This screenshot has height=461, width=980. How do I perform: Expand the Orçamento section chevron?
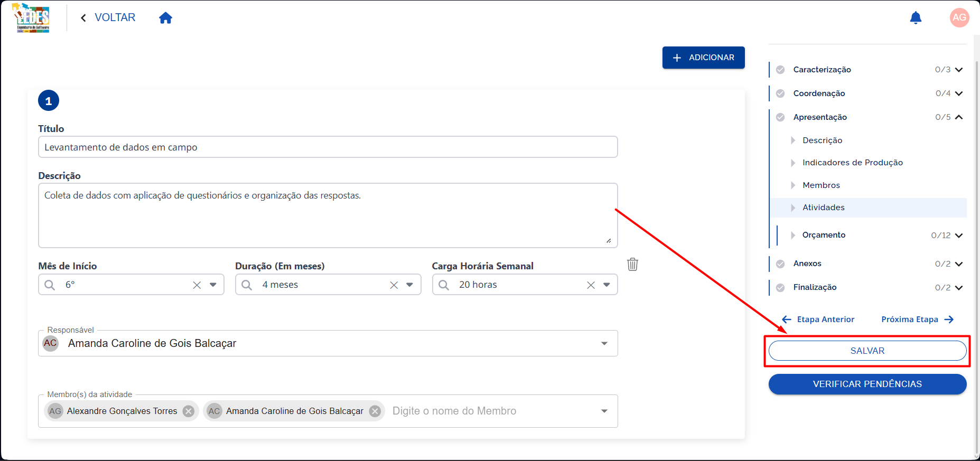click(959, 236)
